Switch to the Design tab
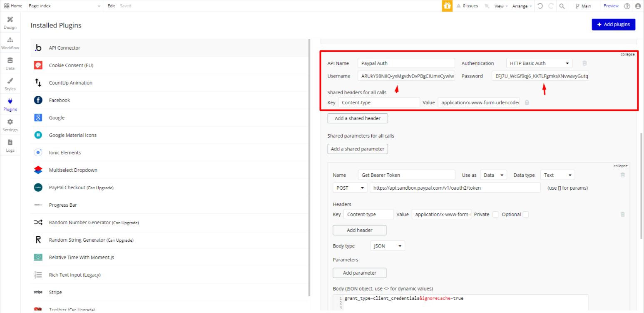This screenshot has height=313, width=644. coord(10,23)
